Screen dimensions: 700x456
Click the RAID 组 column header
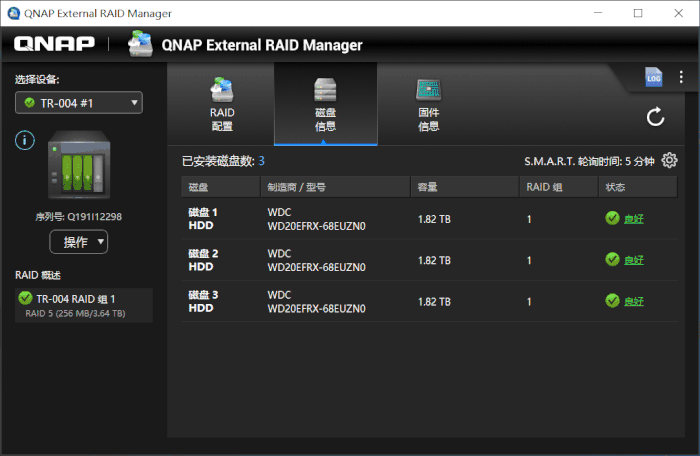tap(558, 187)
